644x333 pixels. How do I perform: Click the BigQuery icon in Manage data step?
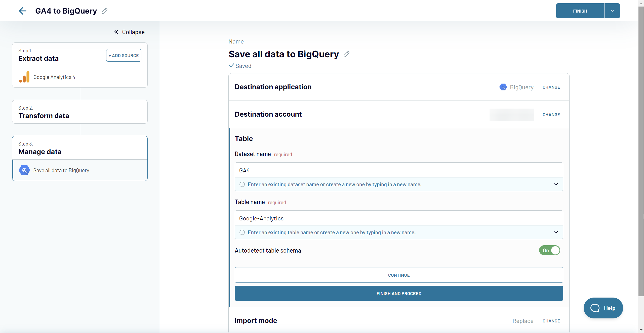[x=24, y=170]
